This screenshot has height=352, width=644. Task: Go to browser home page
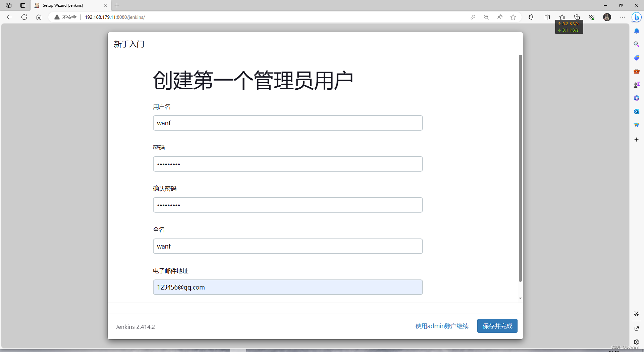pyautogui.click(x=39, y=17)
